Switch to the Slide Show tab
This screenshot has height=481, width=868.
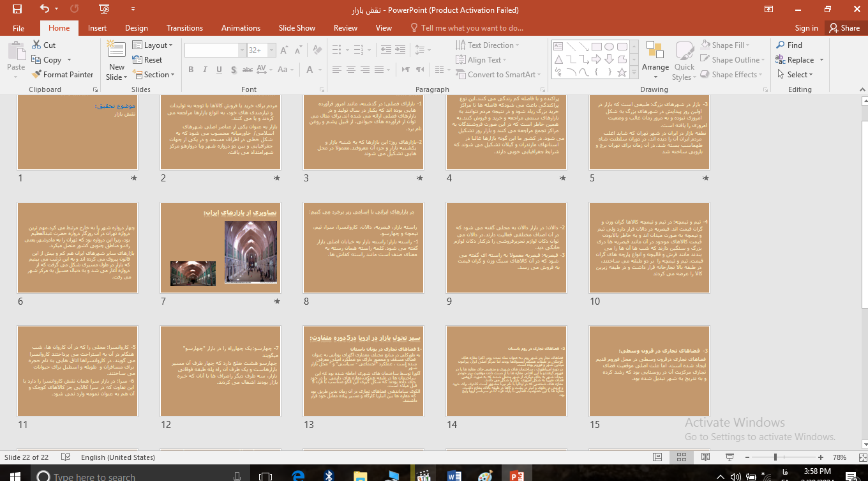297,28
